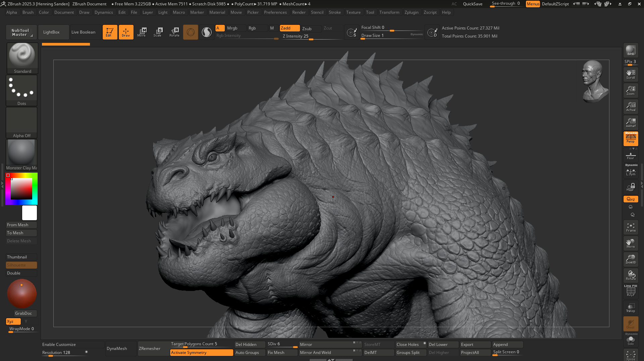
Task: Click the head reference thumbnail in viewport
Action: click(x=594, y=81)
